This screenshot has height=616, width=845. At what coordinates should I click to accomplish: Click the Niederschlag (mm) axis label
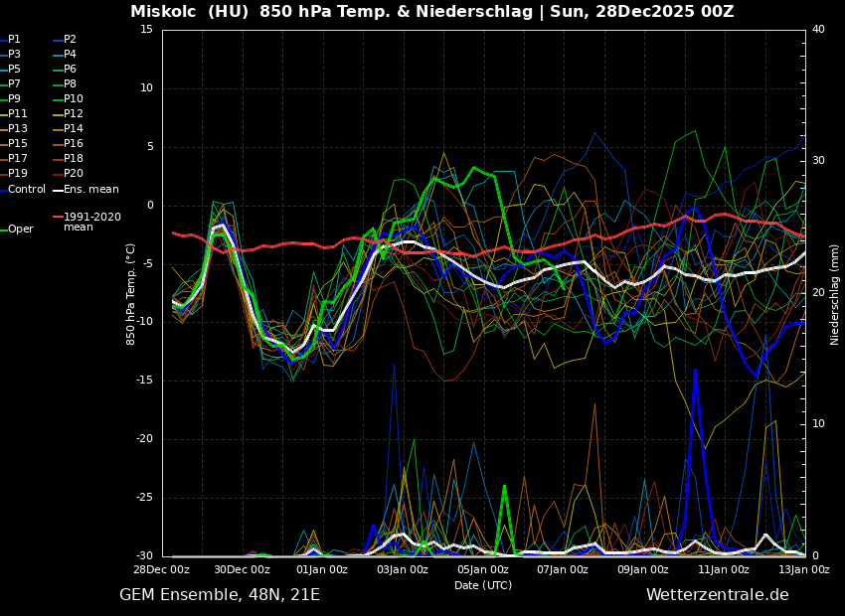[x=835, y=294]
